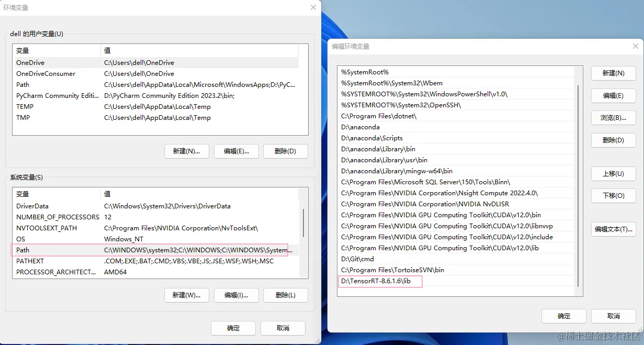Select the %SystemRoot% path entry
Viewport: 644px width, 345px height.
coord(456,72)
